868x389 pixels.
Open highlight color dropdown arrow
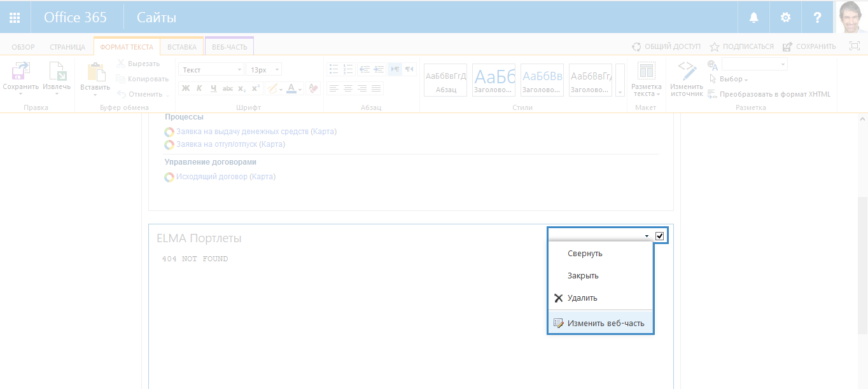pyautogui.click(x=281, y=89)
